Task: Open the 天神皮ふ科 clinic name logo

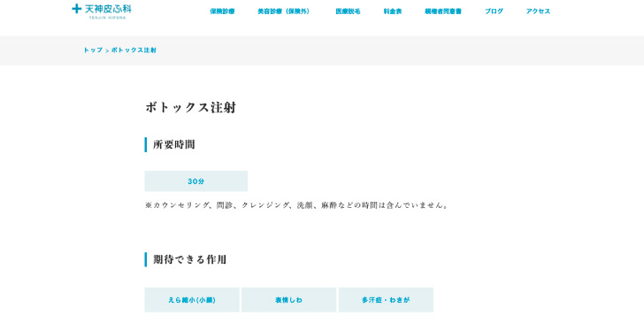Action: (108, 12)
